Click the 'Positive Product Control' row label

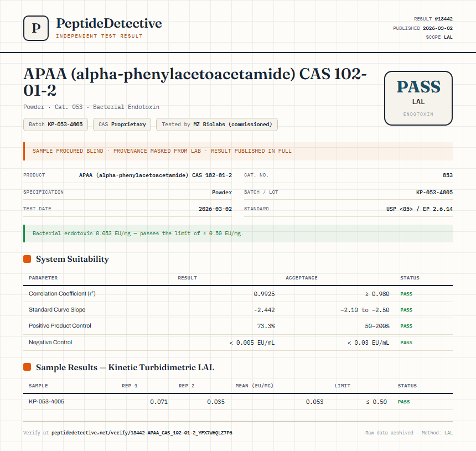(60, 325)
